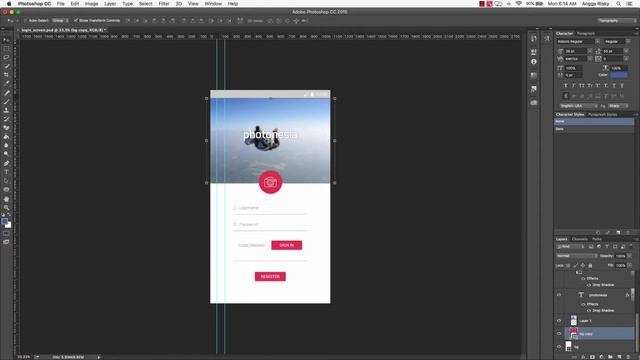Select the Pen tool
The height and width of the screenshot is (360, 640).
click(x=6, y=163)
